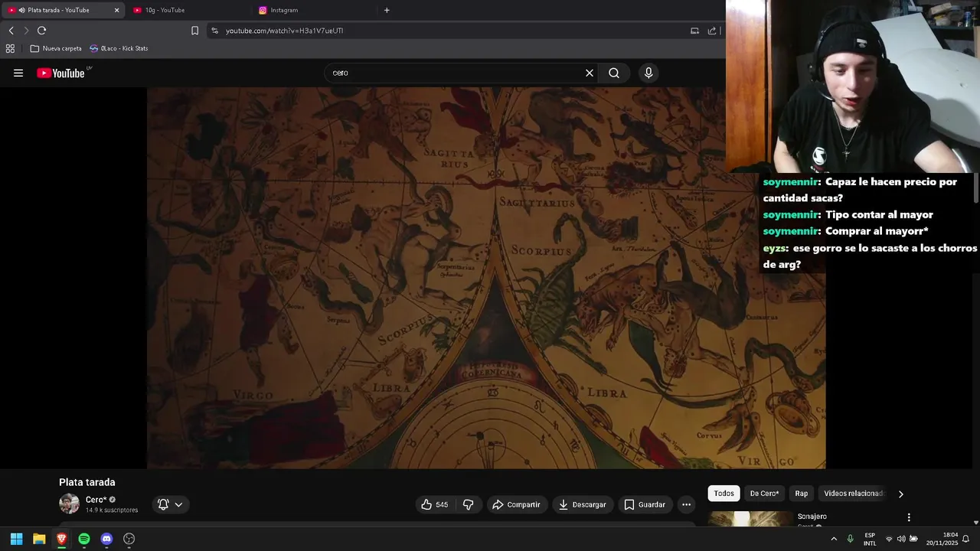980x551 pixels.
Task: Open options menu for Sonajero video
Action: (x=909, y=517)
